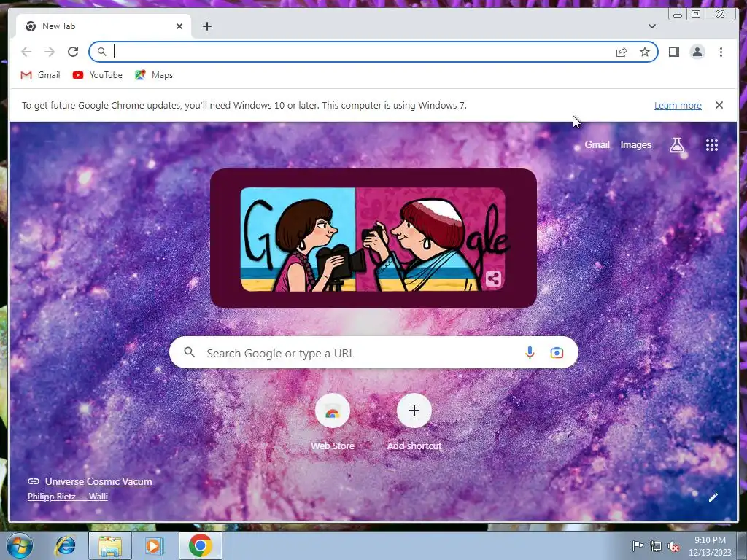Open Maps bookmark
The height and width of the screenshot is (560, 747).
tap(154, 75)
